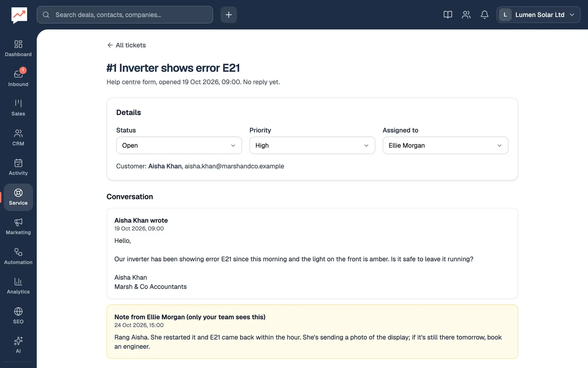Select the Service section
Viewport: 588px width, 368px height.
pyautogui.click(x=18, y=197)
